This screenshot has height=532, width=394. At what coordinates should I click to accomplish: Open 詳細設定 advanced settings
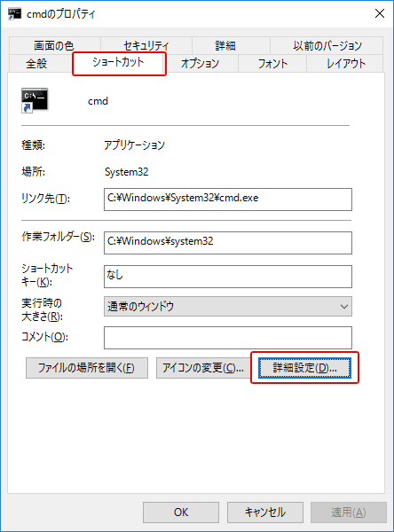point(304,368)
